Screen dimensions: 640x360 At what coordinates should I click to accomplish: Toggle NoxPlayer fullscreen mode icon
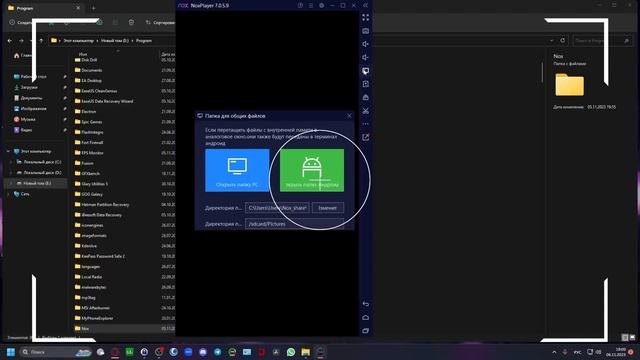pos(366,17)
